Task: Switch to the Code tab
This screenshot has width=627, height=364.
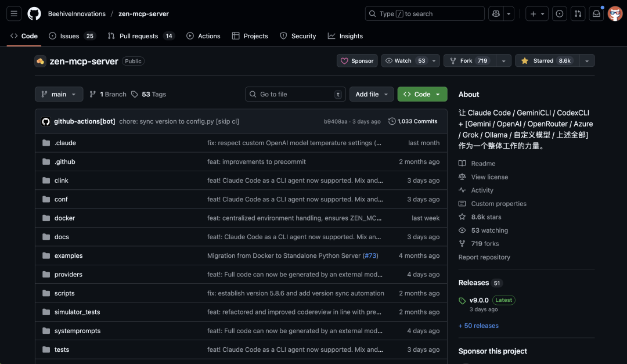Action: (24, 36)
